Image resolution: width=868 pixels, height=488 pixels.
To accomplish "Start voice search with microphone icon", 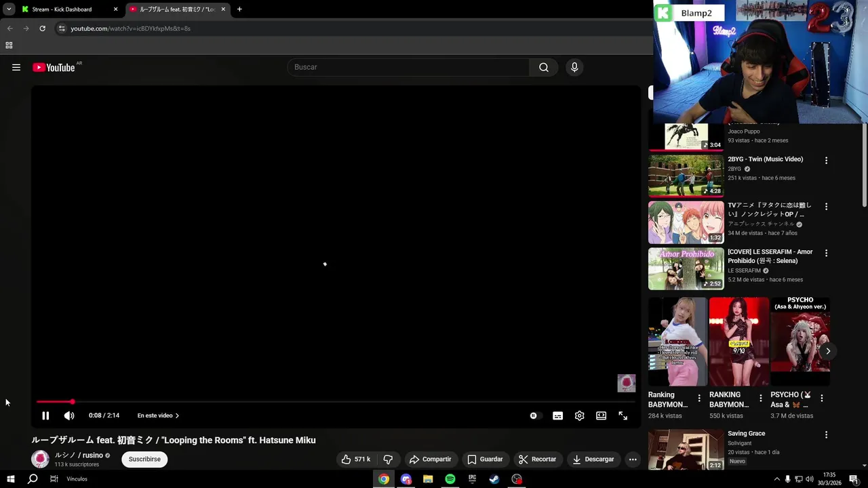I will (x=574, y=67).
